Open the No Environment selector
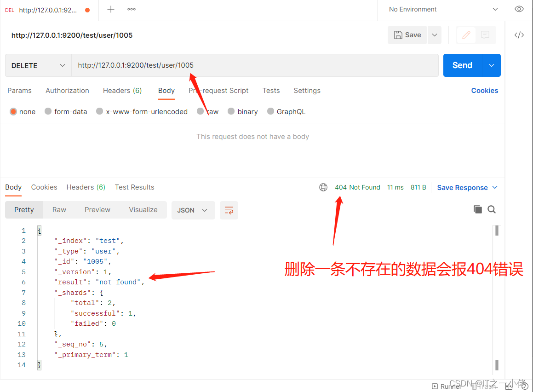The height and width of the screenshot is (392, 533). tap(443, 10)
